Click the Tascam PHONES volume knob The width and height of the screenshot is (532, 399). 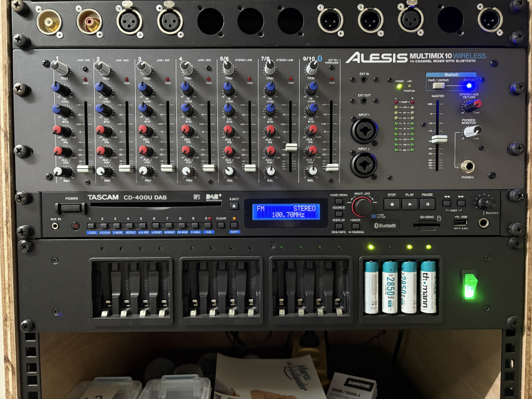tap(485, 203)
